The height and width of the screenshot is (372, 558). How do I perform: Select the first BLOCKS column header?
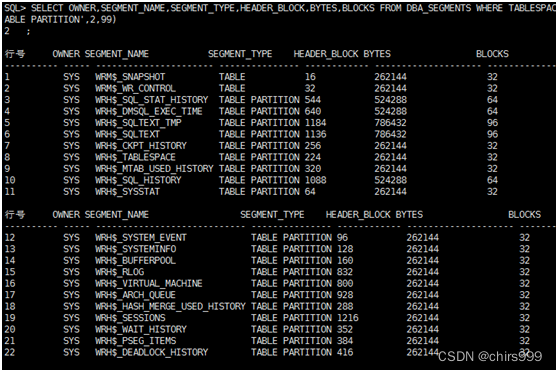pos(492,54)
